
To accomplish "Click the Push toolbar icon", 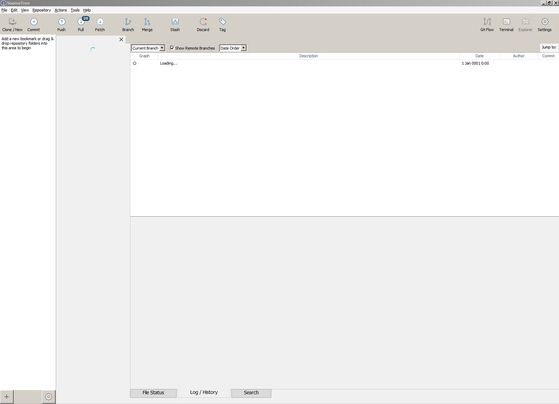I will click(61, 25).
